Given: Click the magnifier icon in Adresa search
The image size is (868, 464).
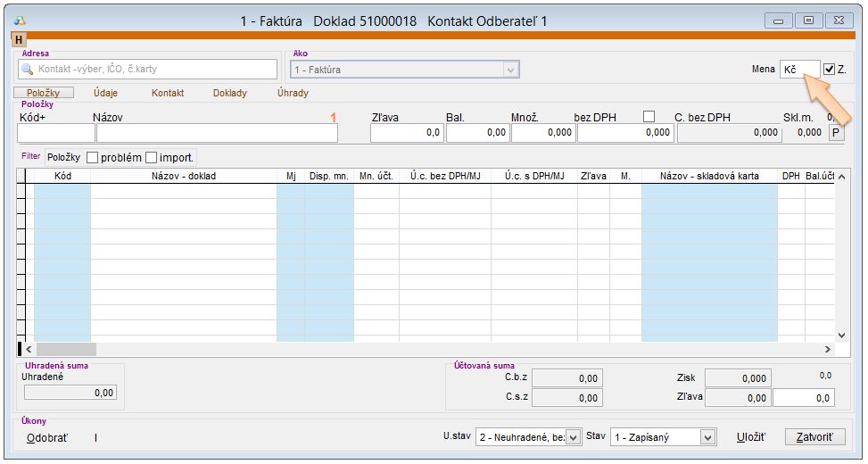Looking at the screenshot, I should (x=28, y=69).
